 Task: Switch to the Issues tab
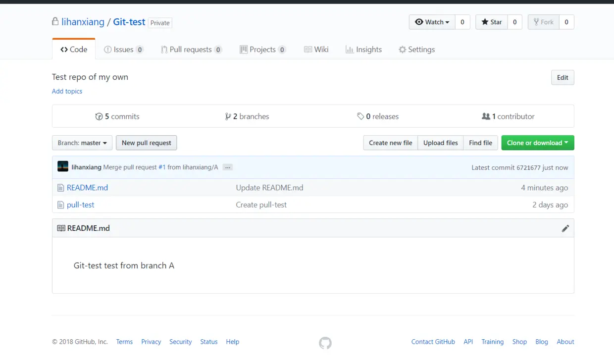(x=123, y=50)
